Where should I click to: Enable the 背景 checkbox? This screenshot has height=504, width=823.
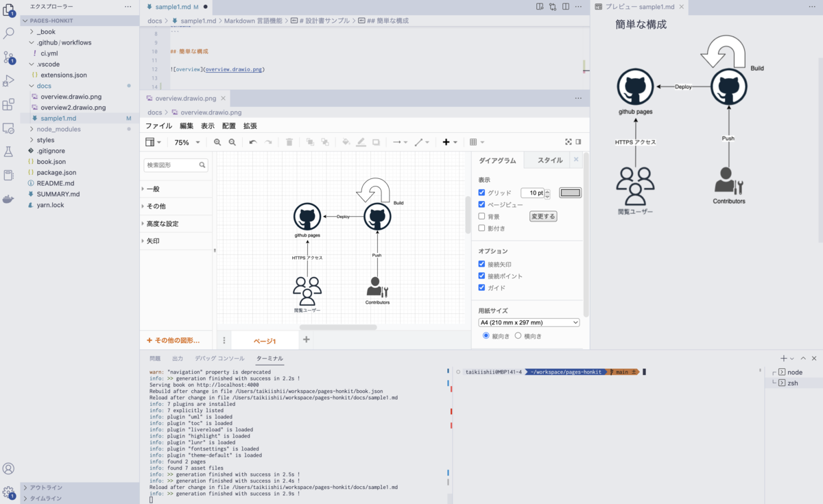pyautogui.click(x=481, y=216)
